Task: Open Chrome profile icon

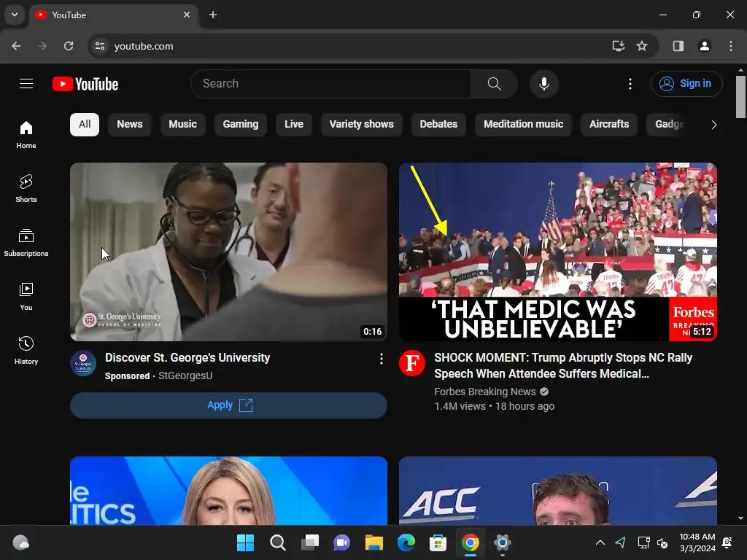Action: [704, 46]
